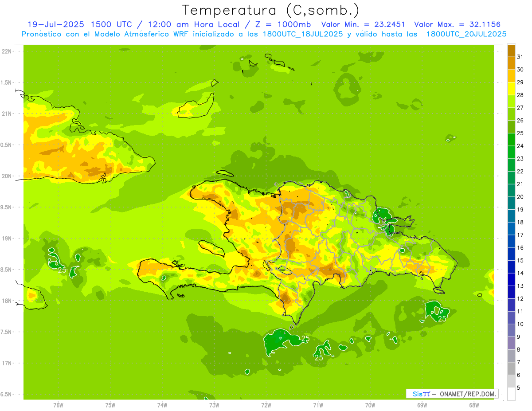This screenshot has width=532, height=411.
Task: Click the 0.5N latitude axis label
Action: [x=6, y=145]
